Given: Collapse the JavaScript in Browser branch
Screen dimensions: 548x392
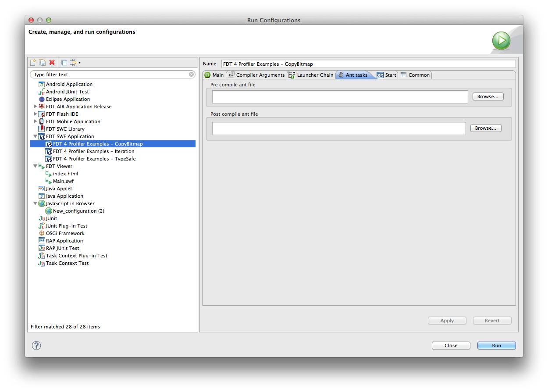Looking at the screenshot, I should tap(36, 203).
